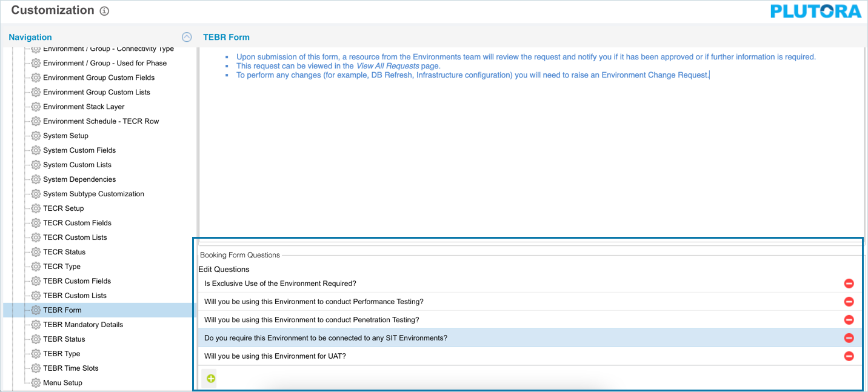Select the question about UAT usage
Image resolution: width=868 pixels, height=392 pixels.
[x=275, y=356]
